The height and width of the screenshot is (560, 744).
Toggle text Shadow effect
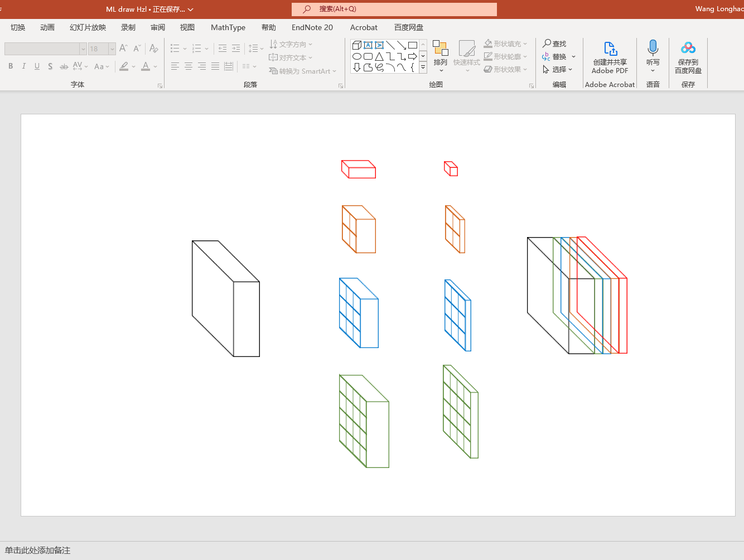(50, 66)
